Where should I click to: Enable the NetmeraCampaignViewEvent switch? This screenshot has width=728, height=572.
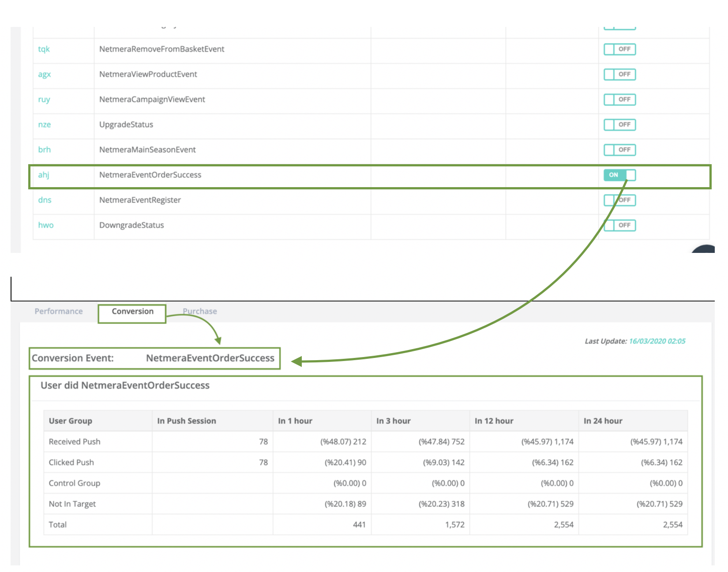[x=619, y=99]
